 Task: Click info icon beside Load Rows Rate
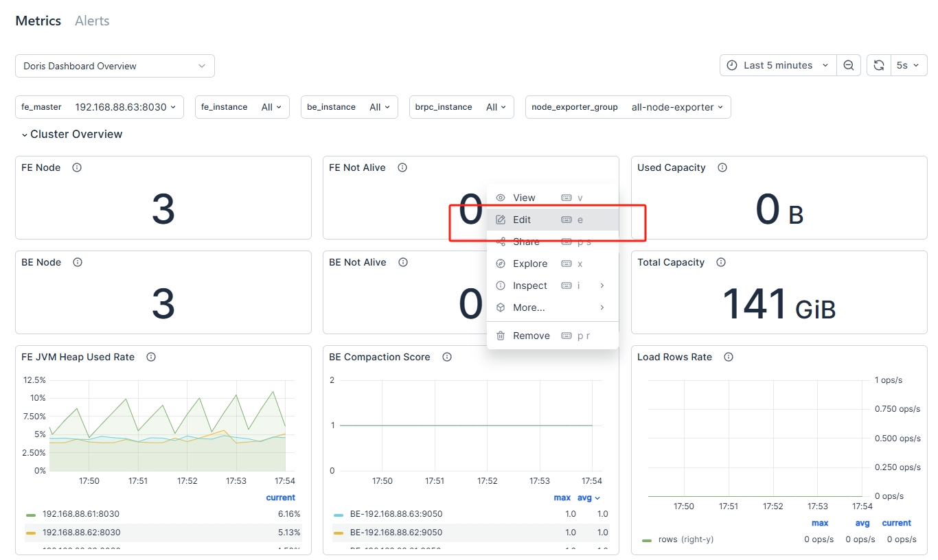(x=729, y=357)
